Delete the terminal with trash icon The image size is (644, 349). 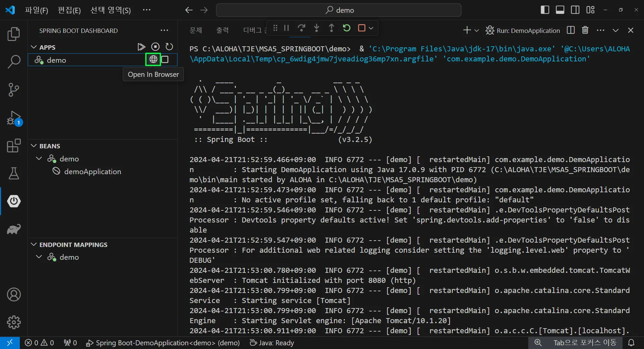click(x=585, y=30)
